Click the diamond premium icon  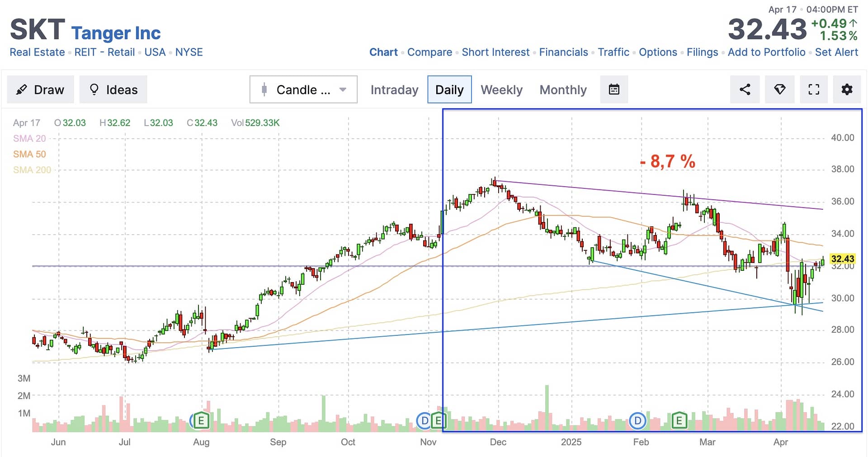click(x=780, y=90)
